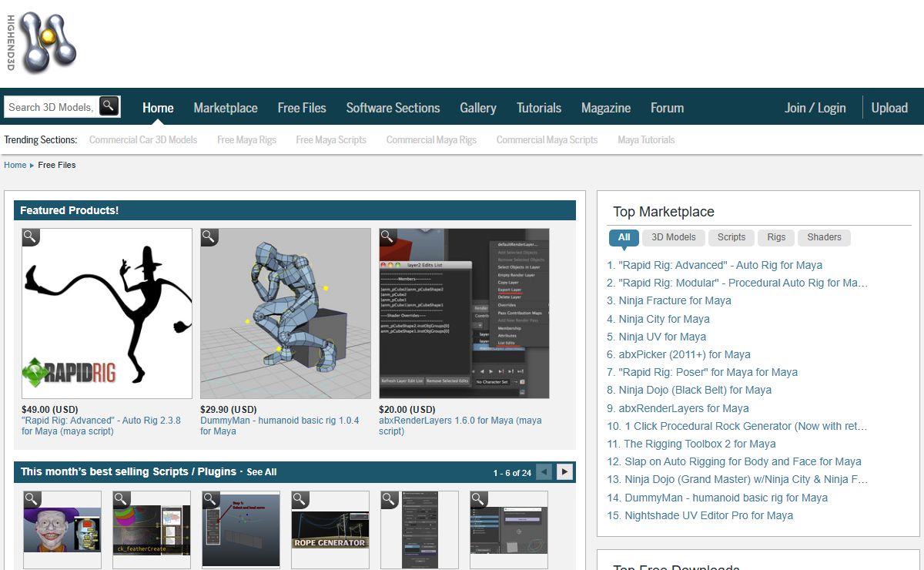Click the Highend3D logo

click(42, 42)
